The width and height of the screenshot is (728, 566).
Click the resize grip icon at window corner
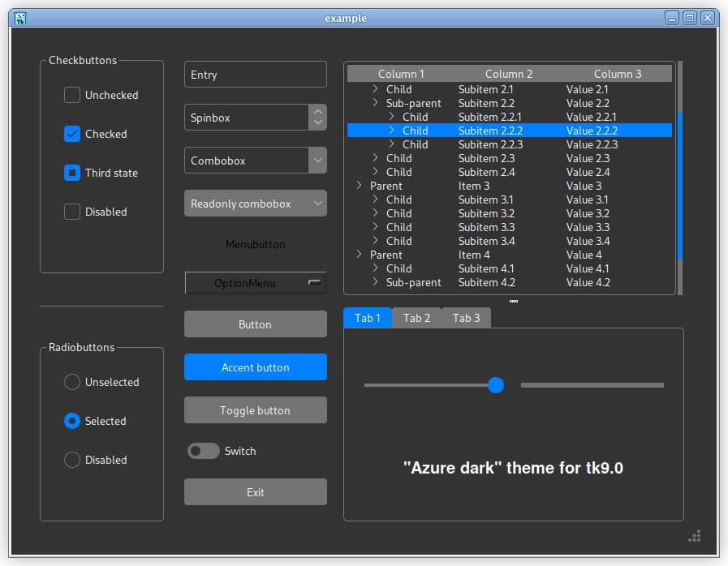click(695, 536)
